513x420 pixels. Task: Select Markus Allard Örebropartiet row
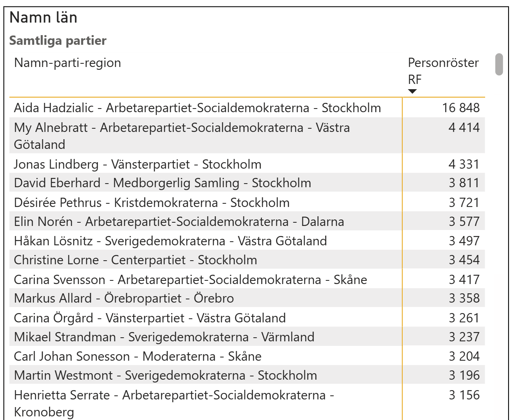tap(124, 299)
